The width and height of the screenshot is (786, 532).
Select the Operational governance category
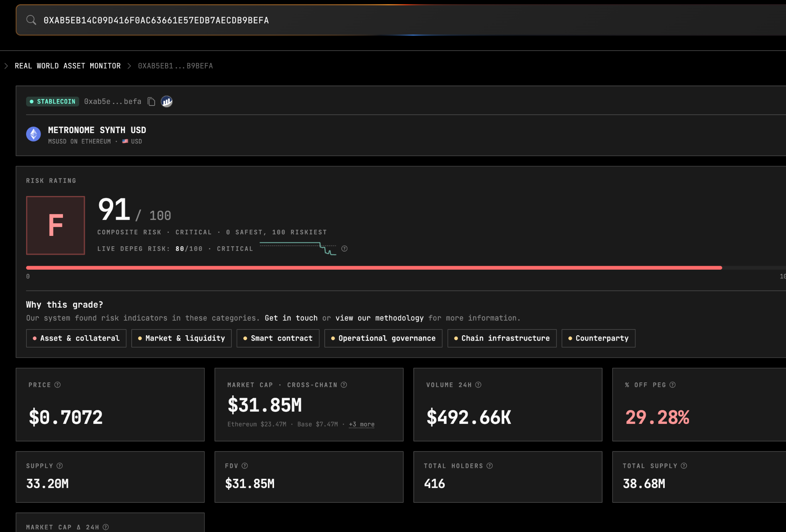pos(383,338)
